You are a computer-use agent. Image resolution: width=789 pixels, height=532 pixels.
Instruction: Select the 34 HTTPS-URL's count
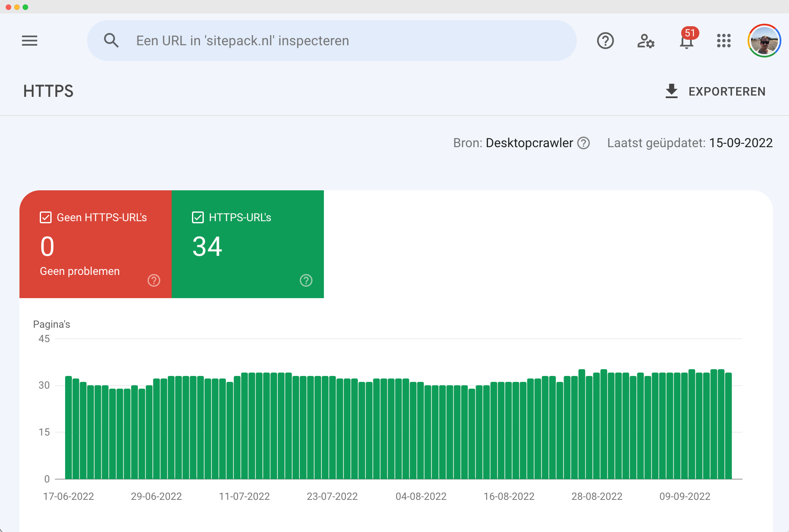click(x=207, y=247)
